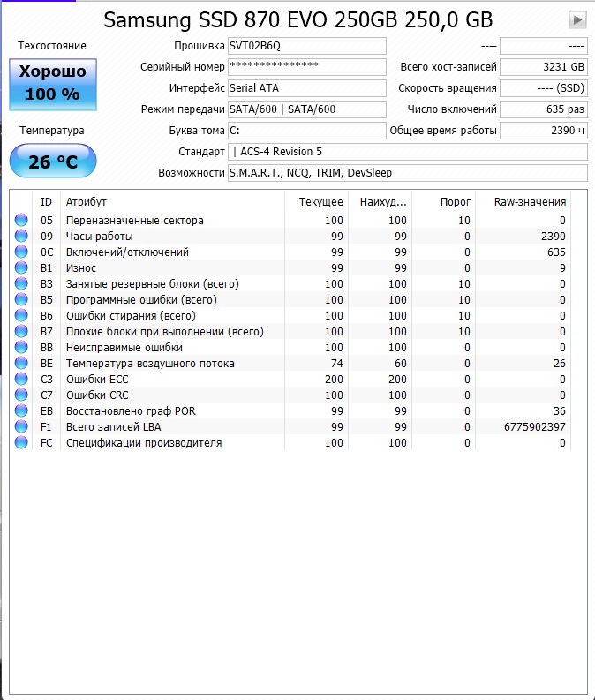Click the status circle for Ошибки CRC
The height and width of the screenshot is (700, 595).
[21, 395]
